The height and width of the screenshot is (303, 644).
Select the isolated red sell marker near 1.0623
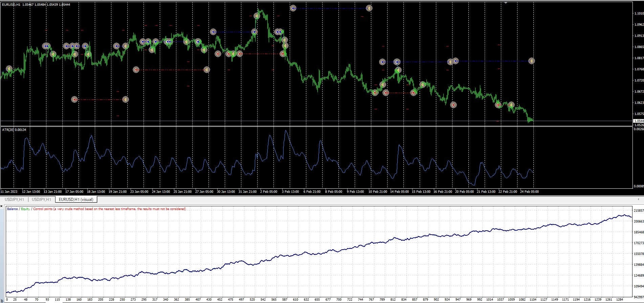tap(453, 105)
